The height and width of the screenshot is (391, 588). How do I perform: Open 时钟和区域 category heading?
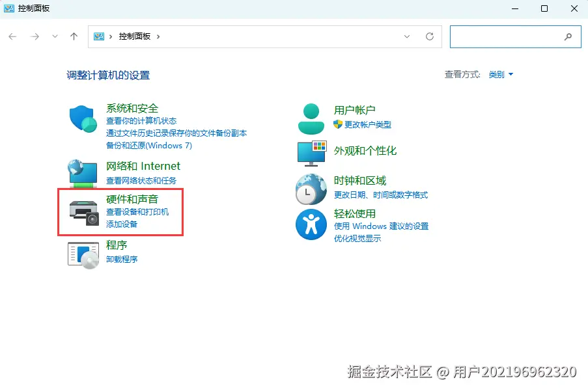359,181
